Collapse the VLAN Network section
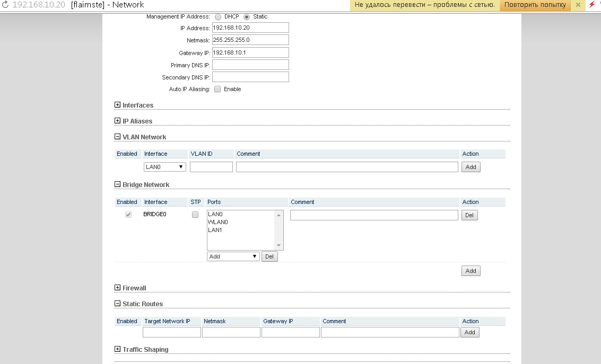Image resolution: width=601 pixels, height=364 pixels. [118, 137]
